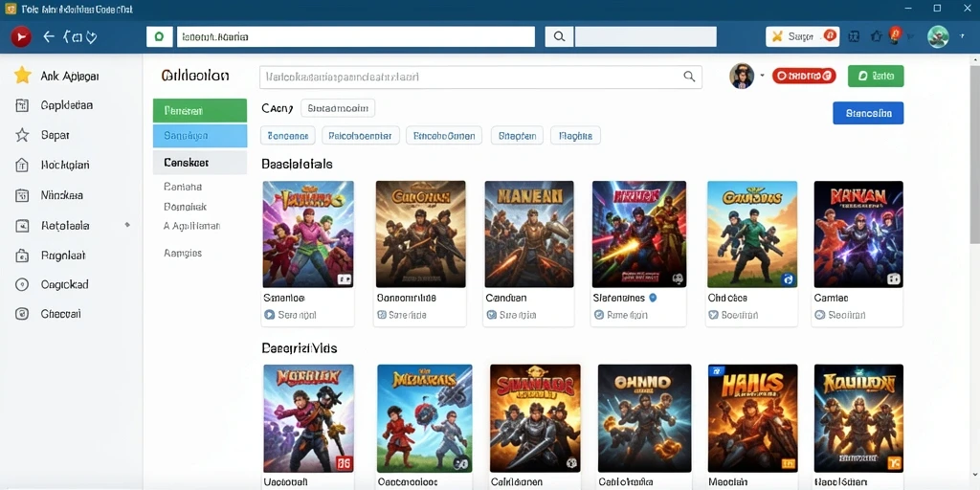Open the first game thumbnail in the top row

(x=308, y=234)
